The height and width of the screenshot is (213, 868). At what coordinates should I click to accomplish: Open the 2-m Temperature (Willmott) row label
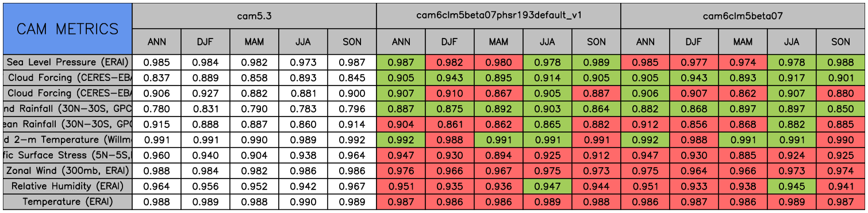coord(67,140)
